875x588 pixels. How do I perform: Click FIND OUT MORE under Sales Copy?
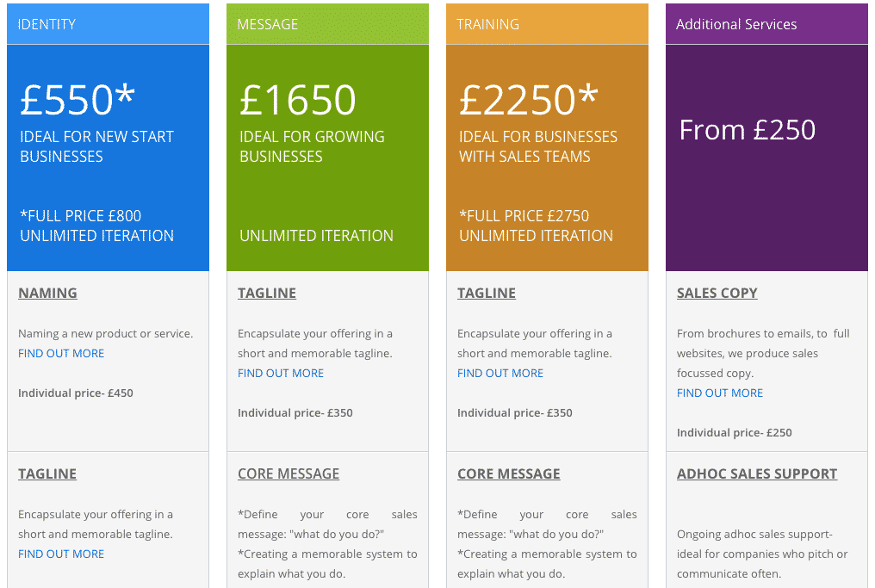coord(720,393)
